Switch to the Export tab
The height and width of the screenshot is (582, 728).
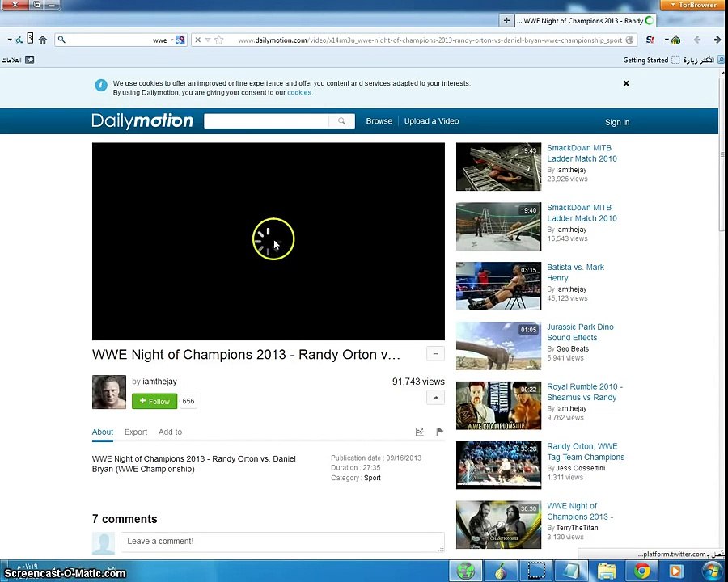pyautogui.click(x=136, y=432)
